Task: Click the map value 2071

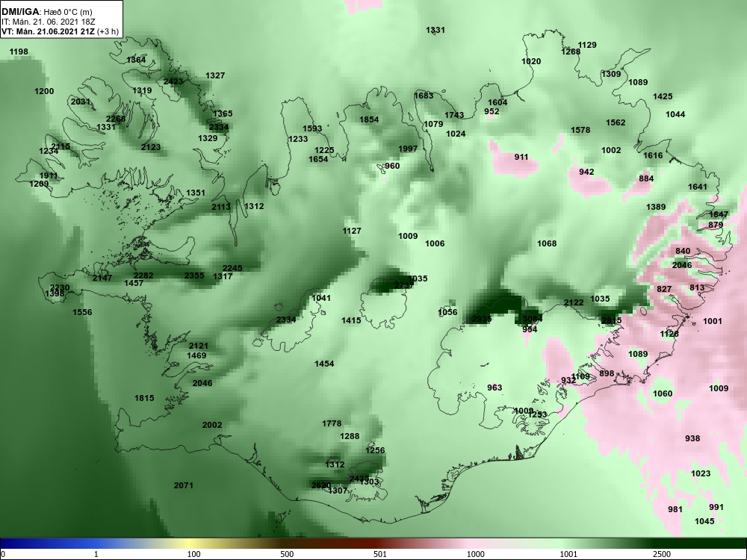Action: click(184, 485)
